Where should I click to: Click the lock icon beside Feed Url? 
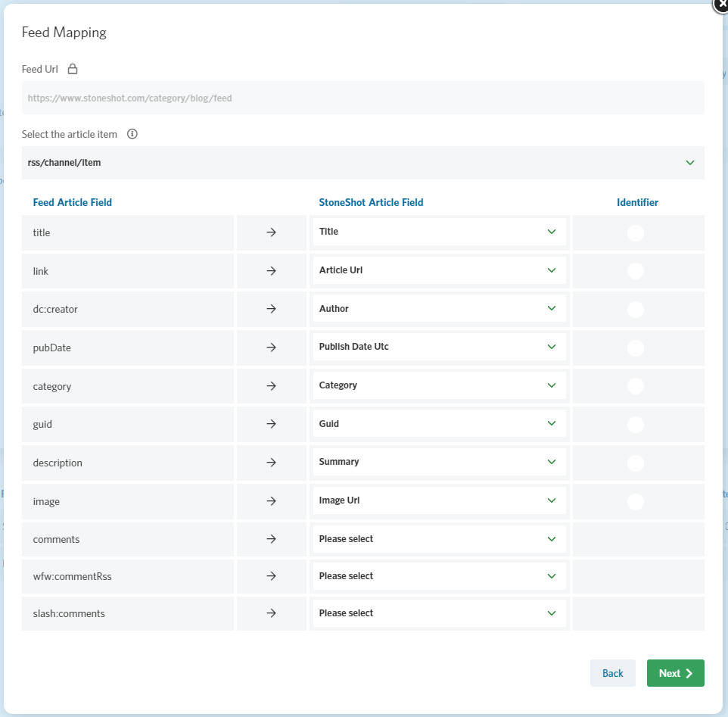coord(73,69)
